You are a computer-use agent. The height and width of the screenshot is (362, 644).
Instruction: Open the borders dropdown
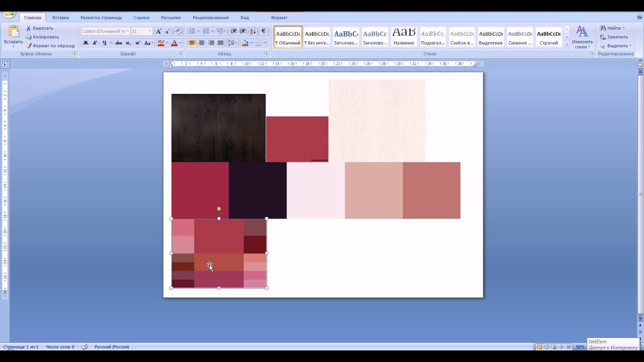[265, 43]
